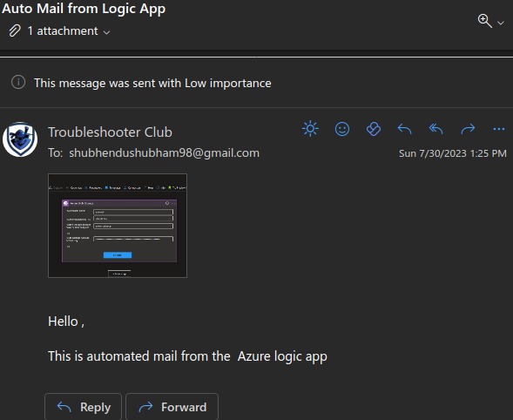Click the paperclip attachment icon
Viewport: 513px width, 420px height.
pos(15,30)
